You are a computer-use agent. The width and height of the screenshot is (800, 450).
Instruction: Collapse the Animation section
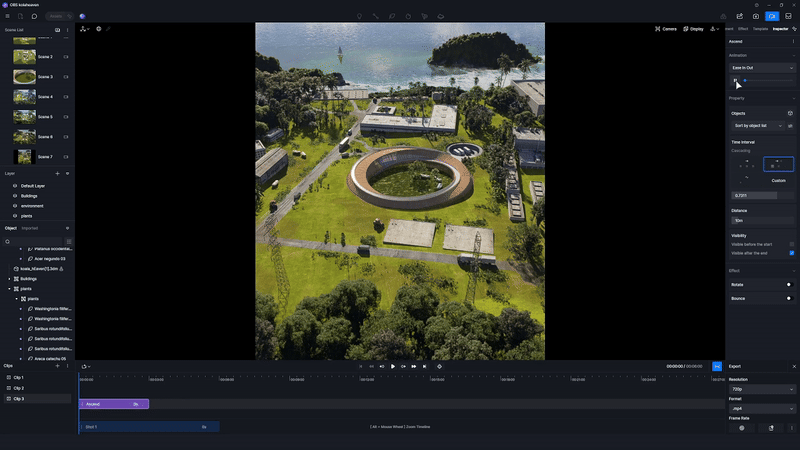pos(793,56)
